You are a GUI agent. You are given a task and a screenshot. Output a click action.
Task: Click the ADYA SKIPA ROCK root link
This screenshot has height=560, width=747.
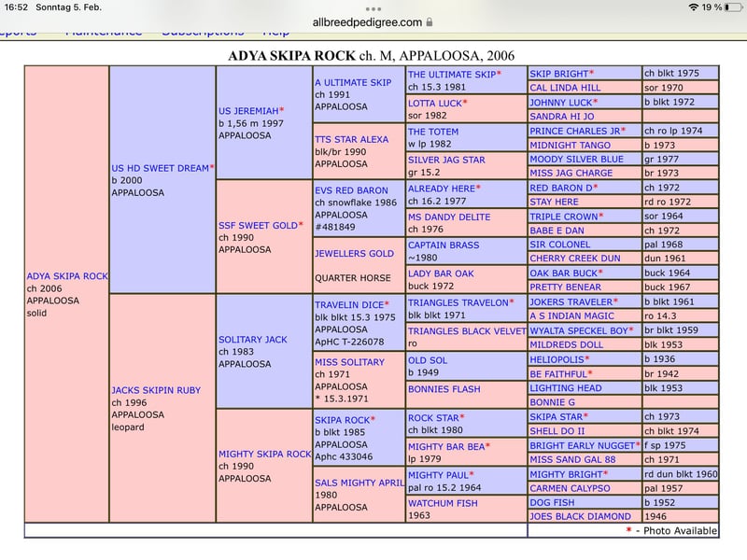(x=67, y=276)
